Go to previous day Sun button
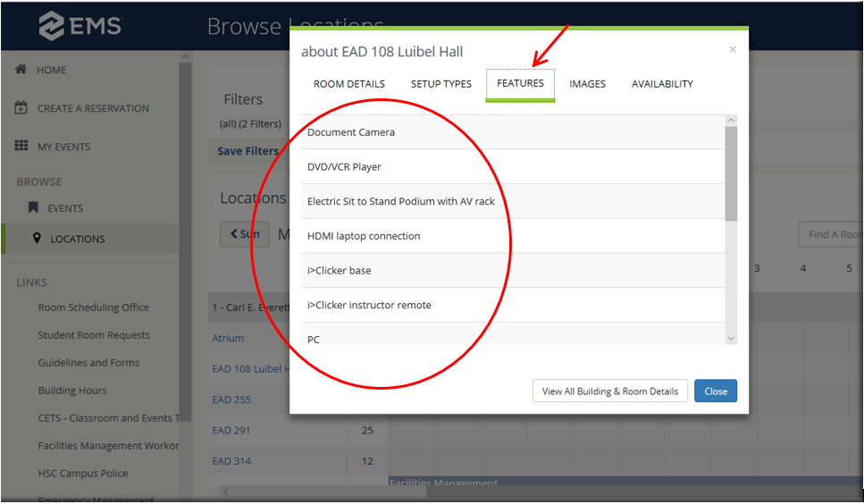864x504 pixels. (244, 234)
